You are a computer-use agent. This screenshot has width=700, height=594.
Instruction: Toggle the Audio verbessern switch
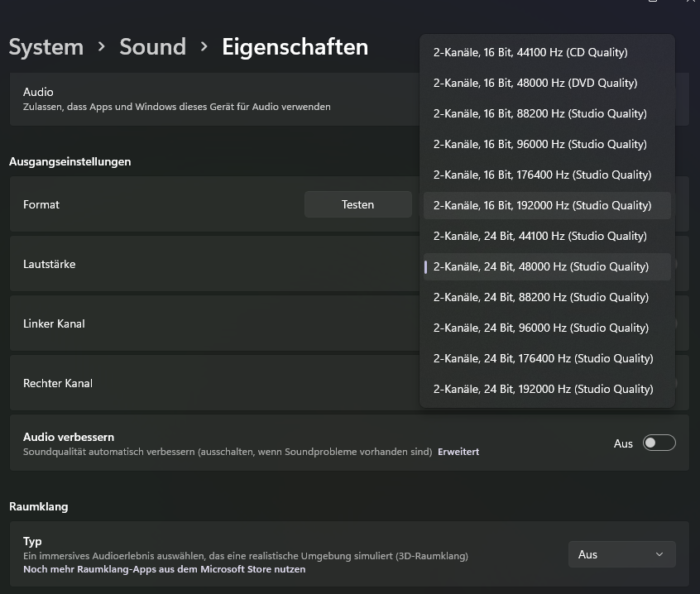pos(659,443)
